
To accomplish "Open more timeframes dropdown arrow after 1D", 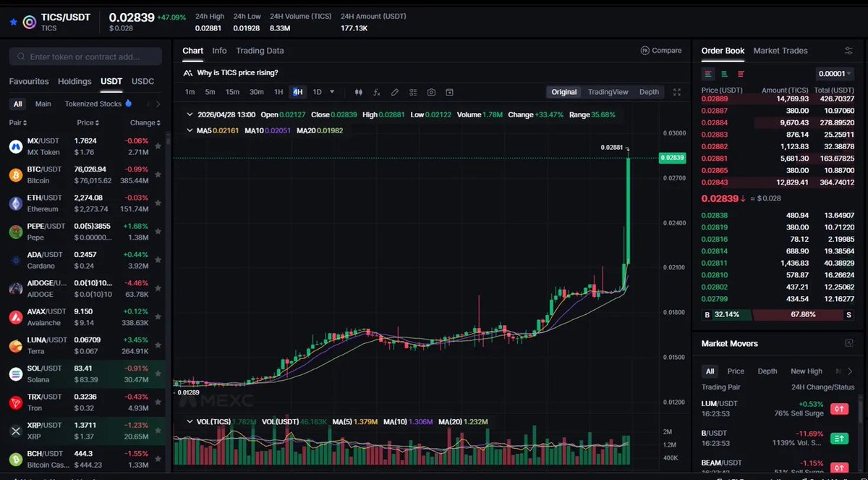I will (333, 92).
